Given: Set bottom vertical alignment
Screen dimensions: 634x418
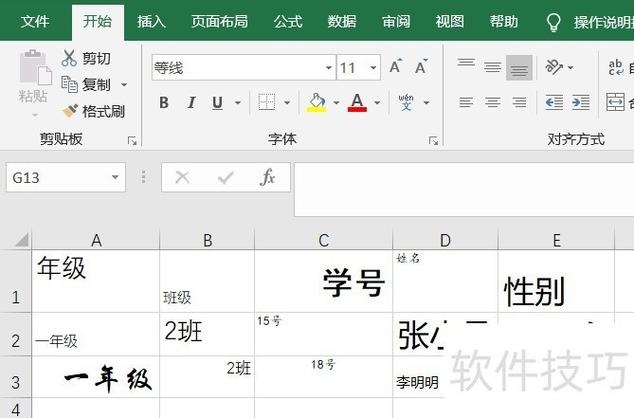Looking at the screenshot, I should click(x=519, y=68).
